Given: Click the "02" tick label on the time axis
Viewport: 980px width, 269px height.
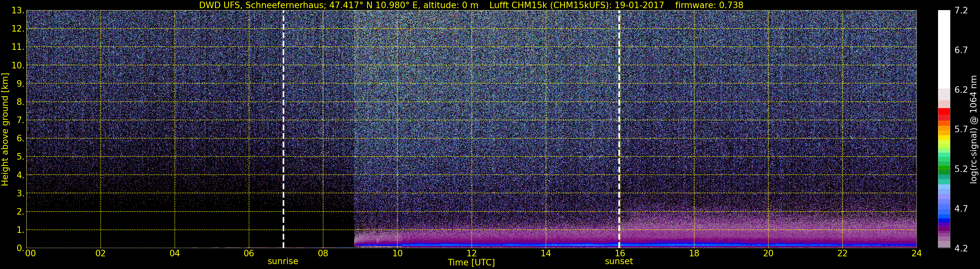Looking at the screenshot, I should 101,254.
